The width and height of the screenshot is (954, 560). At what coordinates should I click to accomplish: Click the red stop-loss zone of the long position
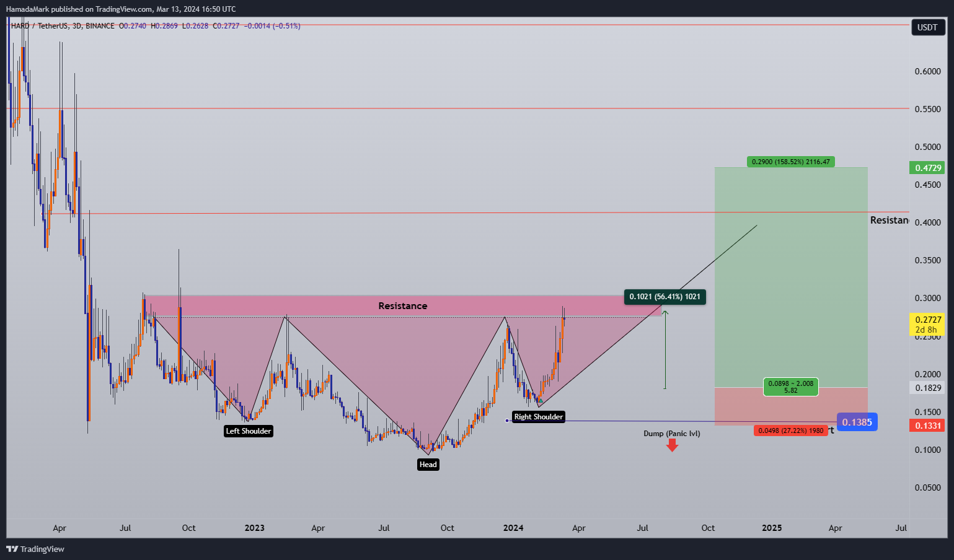[791, 406]
